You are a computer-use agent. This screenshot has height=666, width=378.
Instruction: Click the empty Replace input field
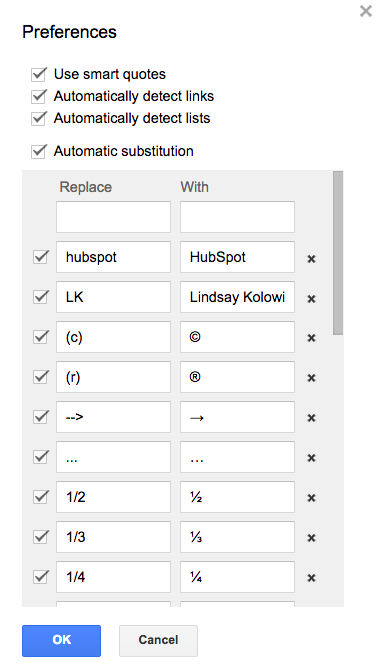(113, 217)
